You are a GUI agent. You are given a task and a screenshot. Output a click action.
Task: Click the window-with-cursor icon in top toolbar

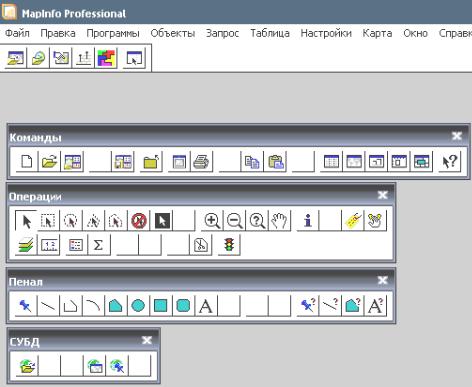pyautogui.click(x=134, y=59)
